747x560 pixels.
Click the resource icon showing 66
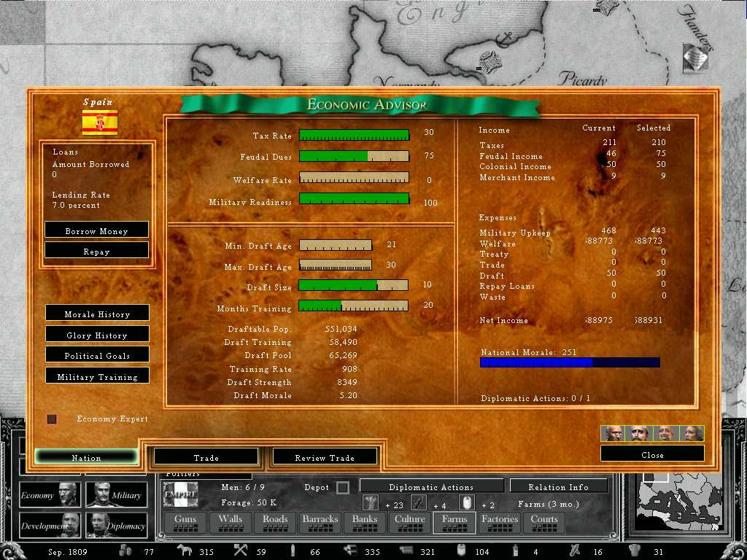(293, 551)
